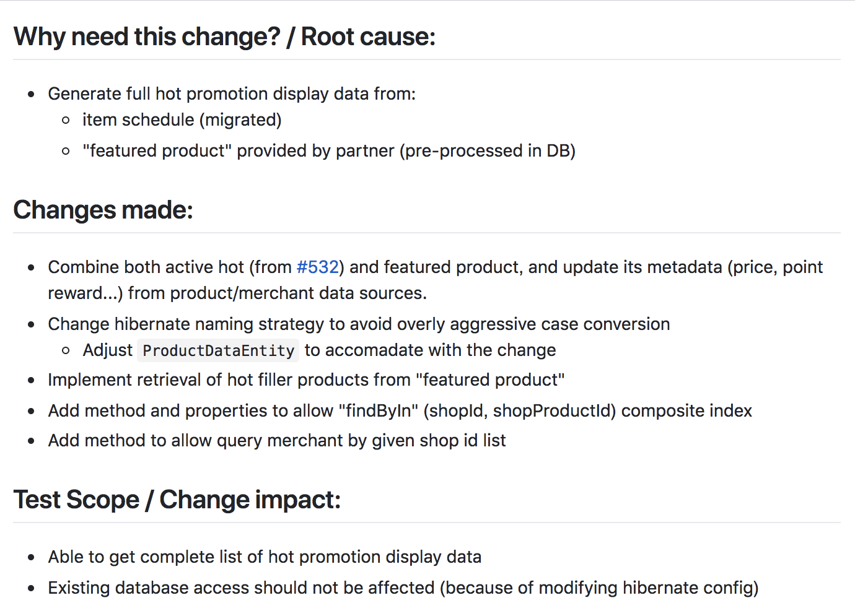Viewport: 855px width, 616px height.
Task: Click 'Change hibernate naming strategy' bullet
Action: click(x=359, y=324)
